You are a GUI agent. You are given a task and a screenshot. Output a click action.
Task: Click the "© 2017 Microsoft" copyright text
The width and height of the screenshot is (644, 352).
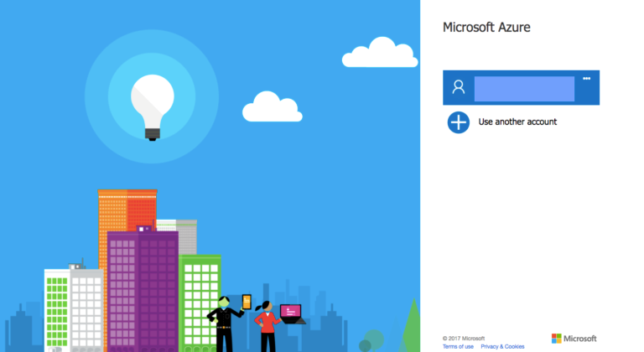click(x=464, y=339)
